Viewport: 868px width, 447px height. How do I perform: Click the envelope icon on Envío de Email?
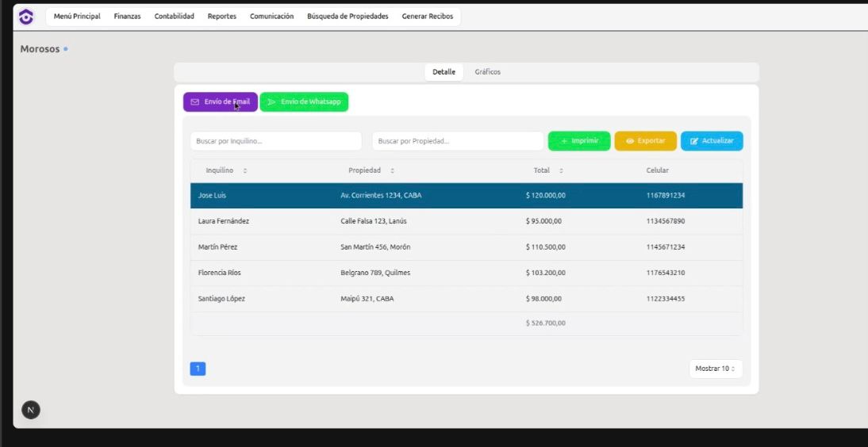tap(195, 102)
